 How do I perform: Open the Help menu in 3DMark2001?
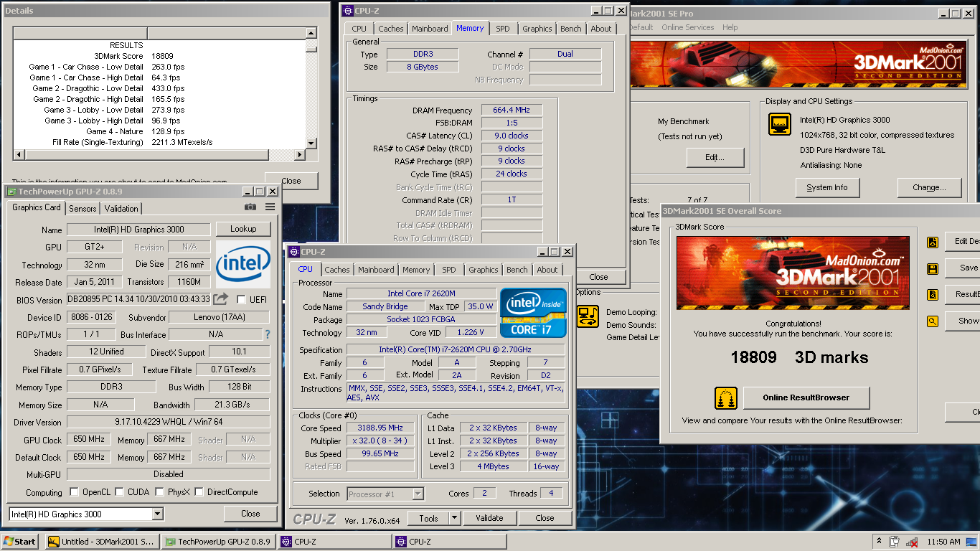pyautogui.click(x=730, y=27)
